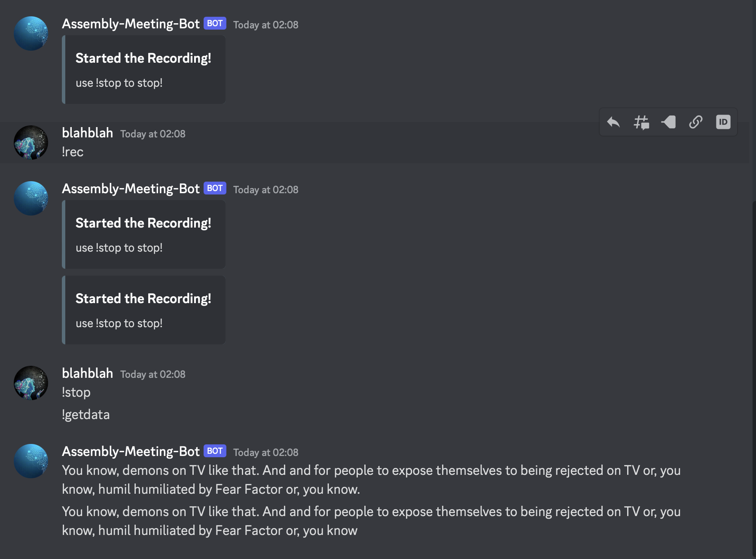Forward the !rec message
Viewport: 756px width, 559px height.
click(x=669, y=122)
